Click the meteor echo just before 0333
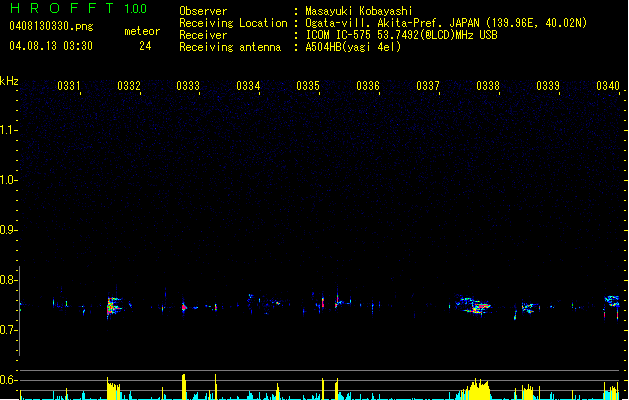 tap(184, 308)
